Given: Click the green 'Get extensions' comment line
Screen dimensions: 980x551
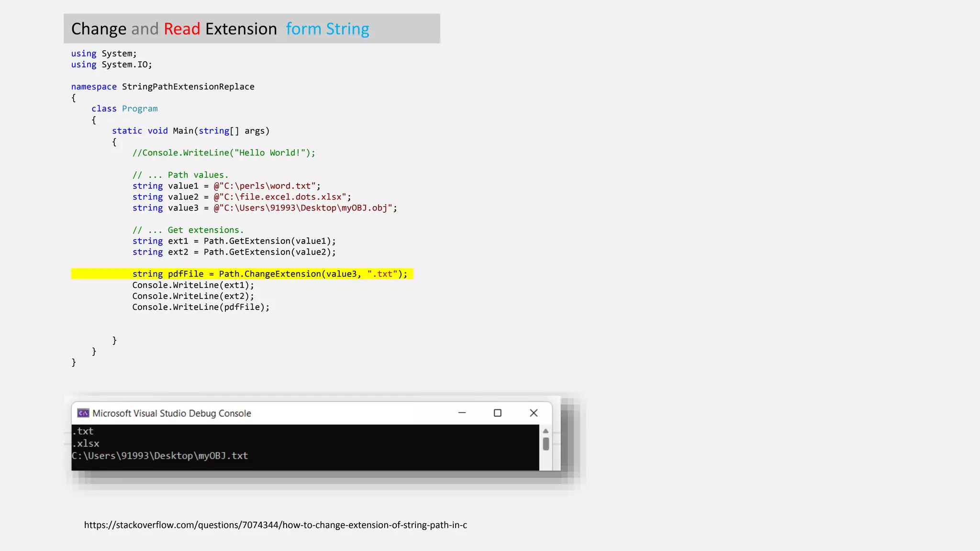Looking at the screenshot, I should [x=188, y=230].
